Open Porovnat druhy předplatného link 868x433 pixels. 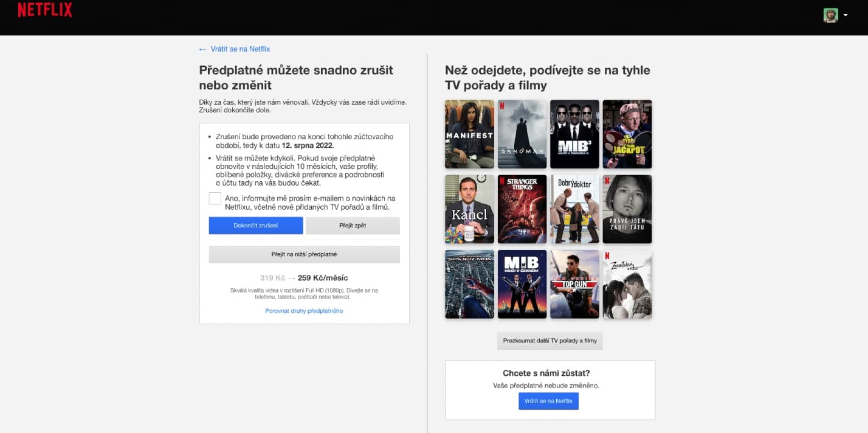[x=303, y=310]
